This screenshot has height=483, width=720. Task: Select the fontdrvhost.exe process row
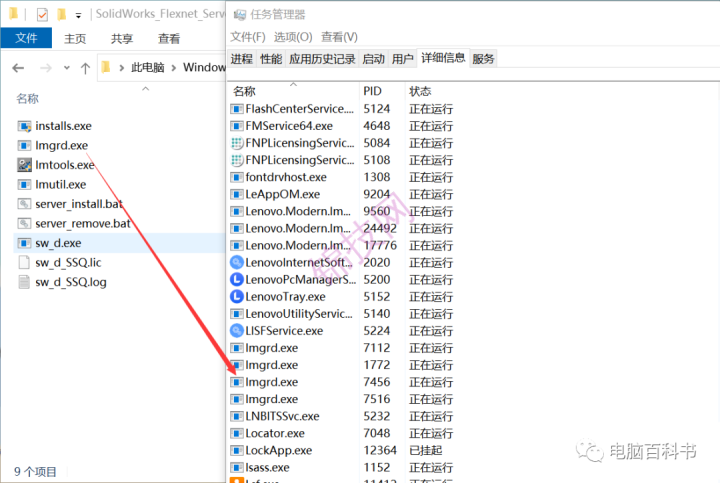[342, 177]
